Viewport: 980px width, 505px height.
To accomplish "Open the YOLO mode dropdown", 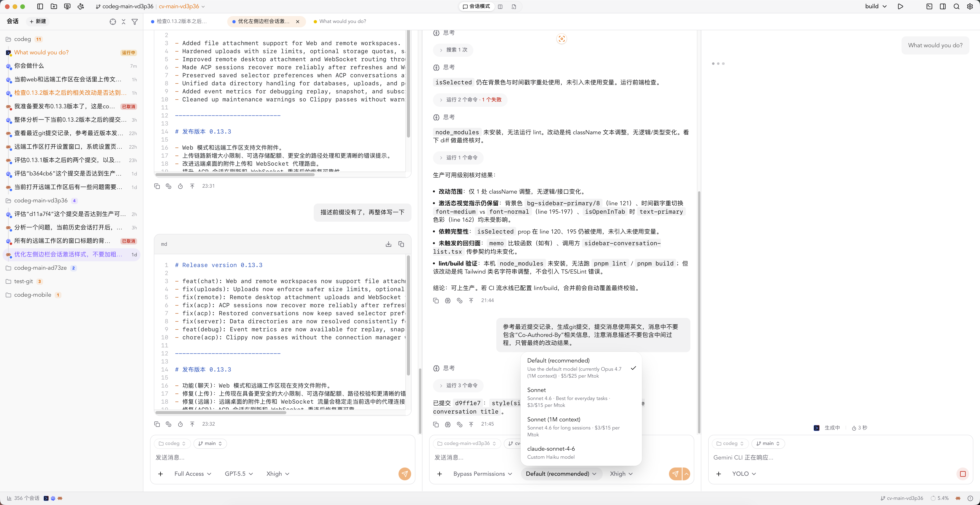I will pos(744,474).
